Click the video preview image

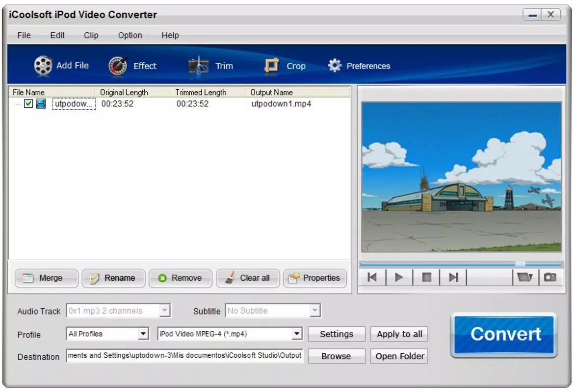[x=461, y=177]
